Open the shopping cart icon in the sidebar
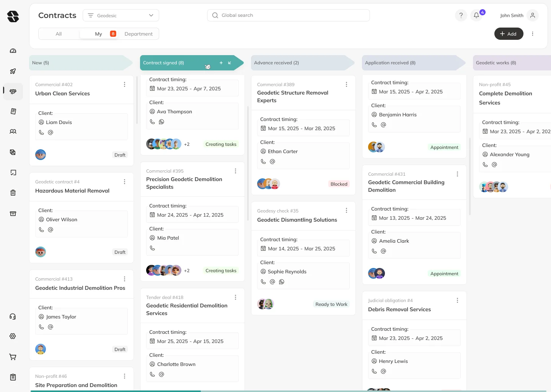This screenshot has width=551, height=392. pyautogui.click(x=13, y=357)
